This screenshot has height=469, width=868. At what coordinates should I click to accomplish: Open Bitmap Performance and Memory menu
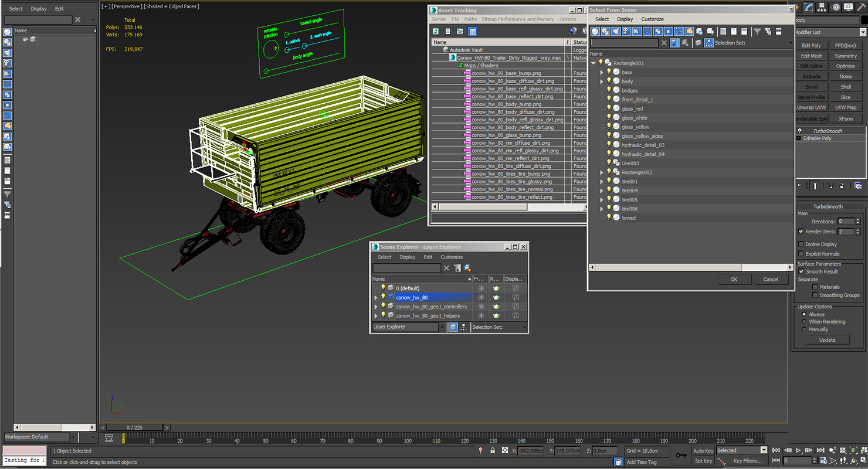pyautogui.click(x=518, y=19)
